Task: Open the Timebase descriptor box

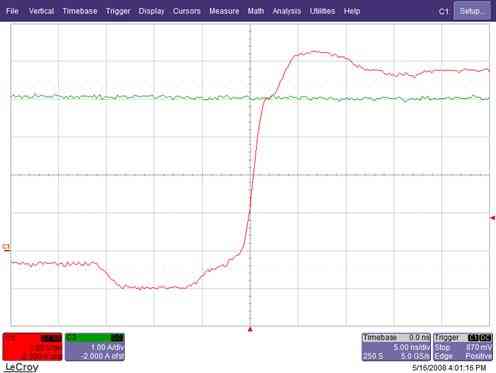Action: pos(396,347)
